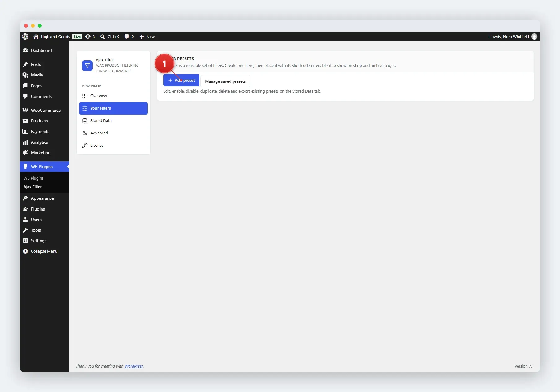The height and width of the screenshot is (392, 560).
Task: Open the Settings menu label
Action: coord(38,241)
